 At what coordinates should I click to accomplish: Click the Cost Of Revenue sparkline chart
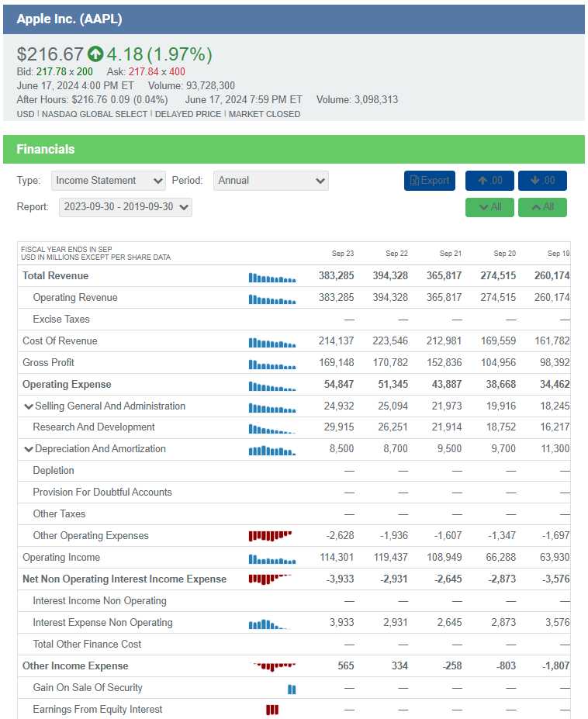point(272,343)
